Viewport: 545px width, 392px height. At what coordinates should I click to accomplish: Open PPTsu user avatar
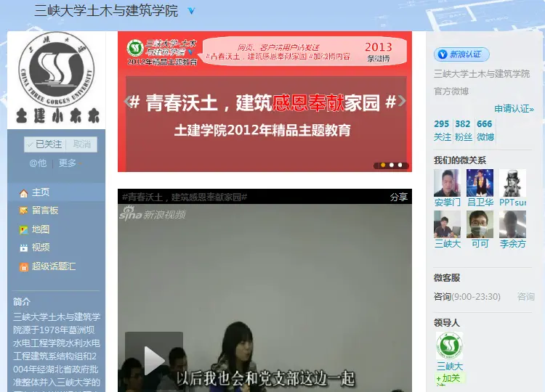tap(512, 183)
